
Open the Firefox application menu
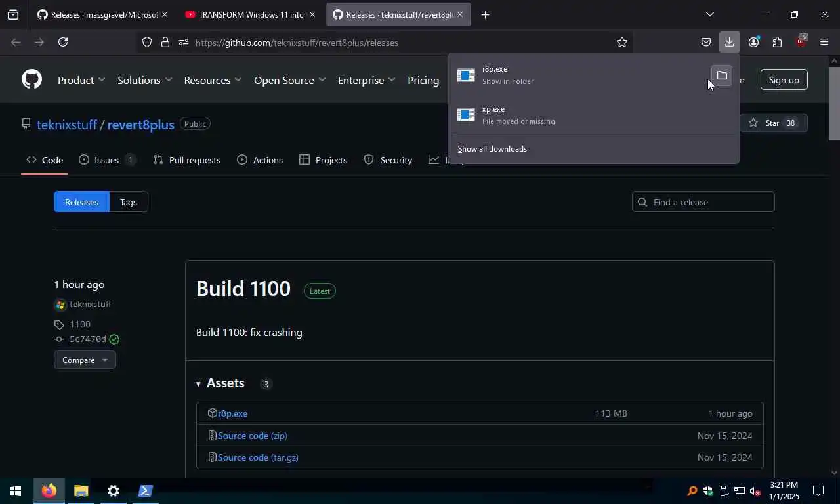pyautogui.click(x=824, y=42)
